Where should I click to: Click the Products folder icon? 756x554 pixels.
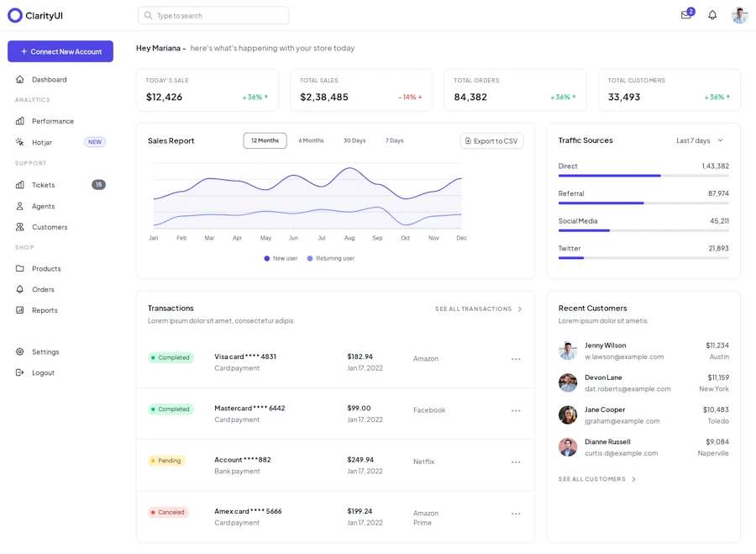20,268
